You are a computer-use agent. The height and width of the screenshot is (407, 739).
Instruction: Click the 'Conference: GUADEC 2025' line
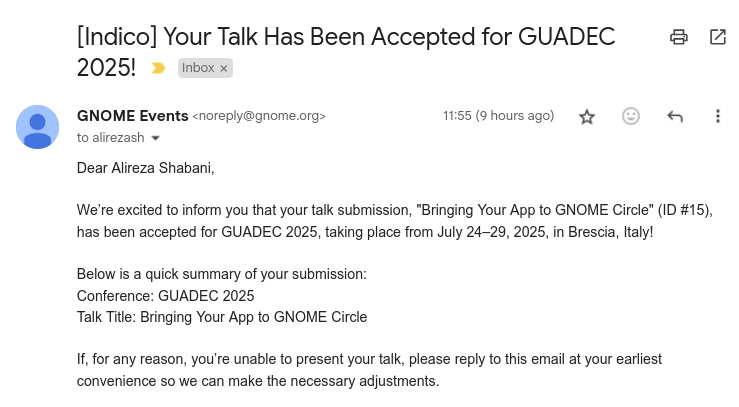click(x=165, y=296)
